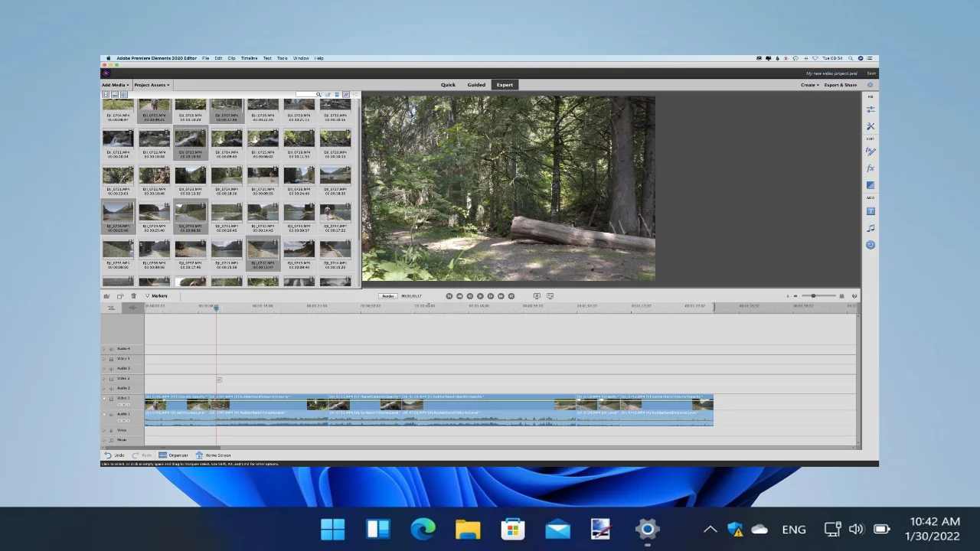
Task: Open the Clip menu
Action: (231, 58)
